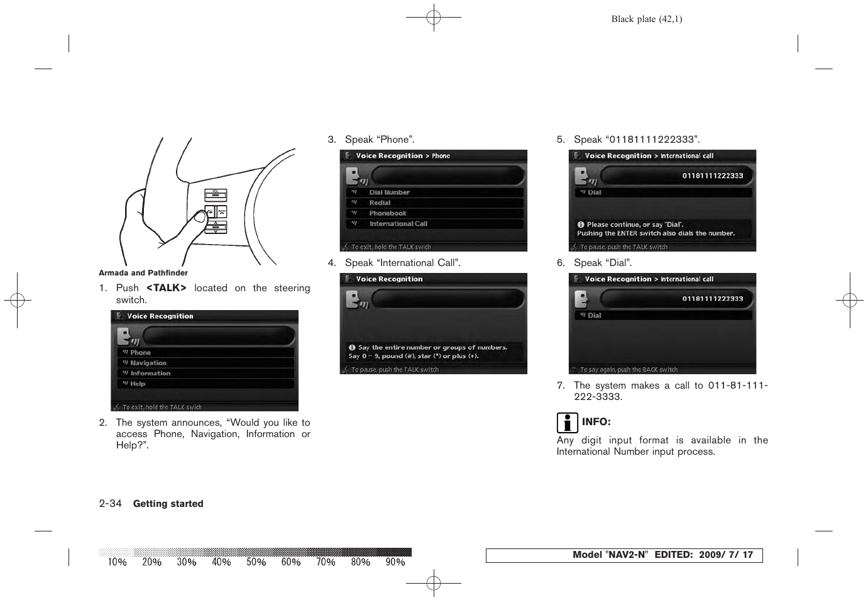Click 'To pause, push the TALK switch' under step 4 screen
Screen dimensions: 868x600
[x=395, y=370]
